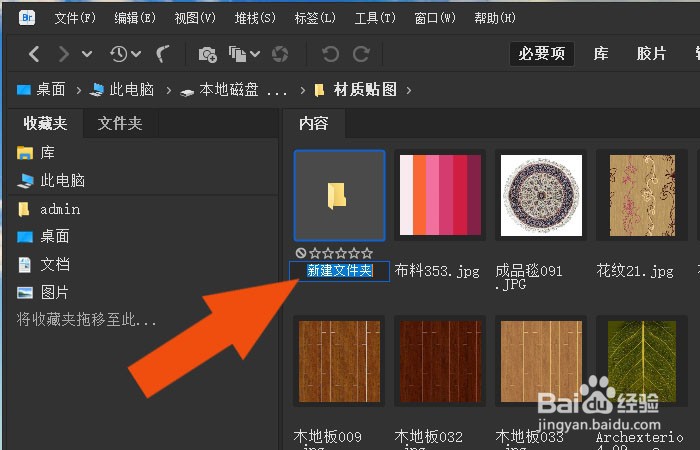Open 图片 in favorites

(x=43, y=292)
